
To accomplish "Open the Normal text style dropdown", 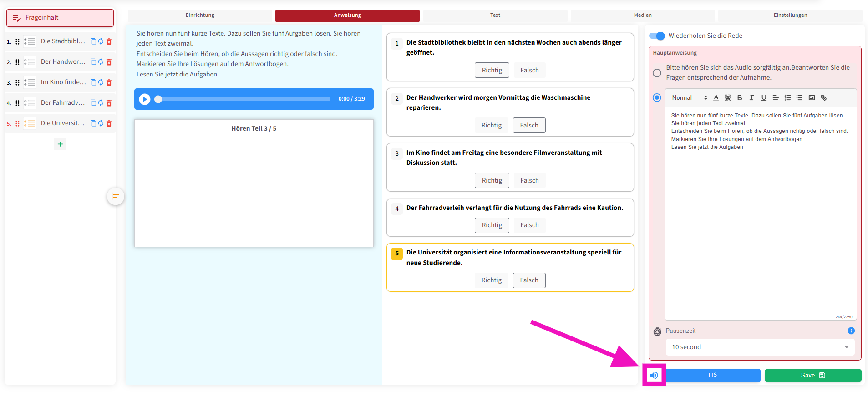I will [x=689, y=98].
